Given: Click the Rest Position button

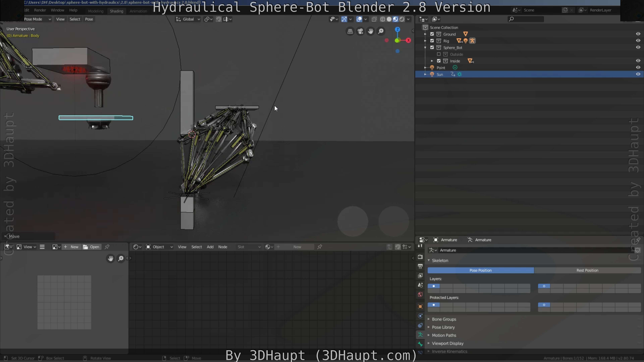Looking at the screenshot, I should 587,270.
